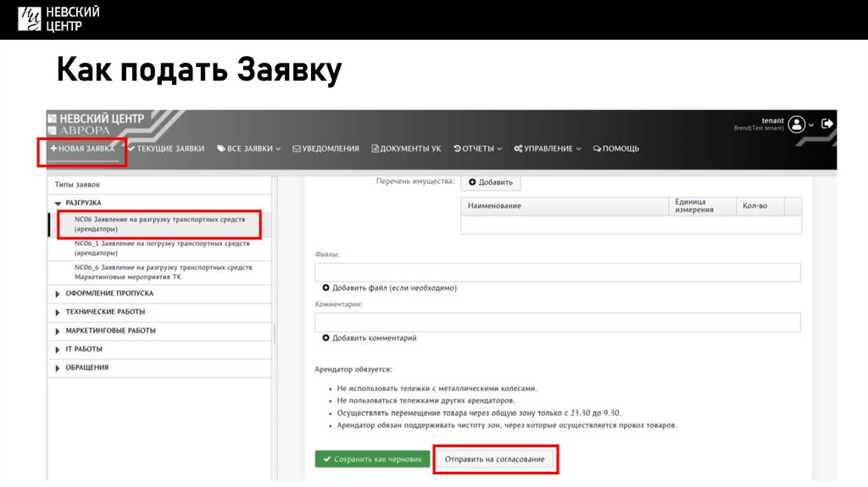Click the logout icon
Screen dimensions: 868x487
point(827,124)
